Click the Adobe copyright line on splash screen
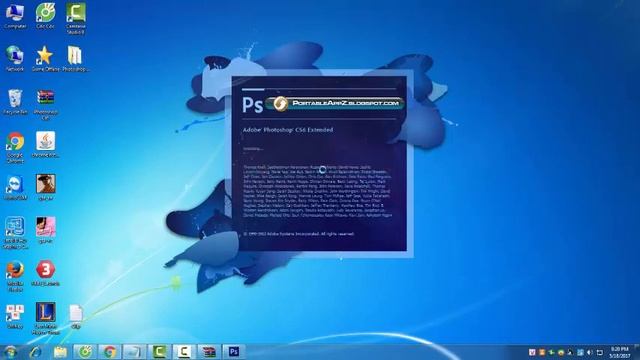 298,234
